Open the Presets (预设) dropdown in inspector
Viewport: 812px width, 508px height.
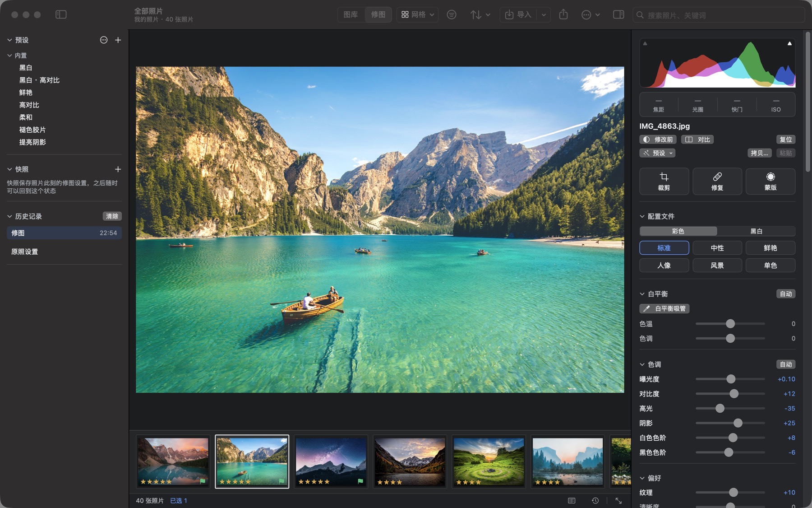click(657, 153)
